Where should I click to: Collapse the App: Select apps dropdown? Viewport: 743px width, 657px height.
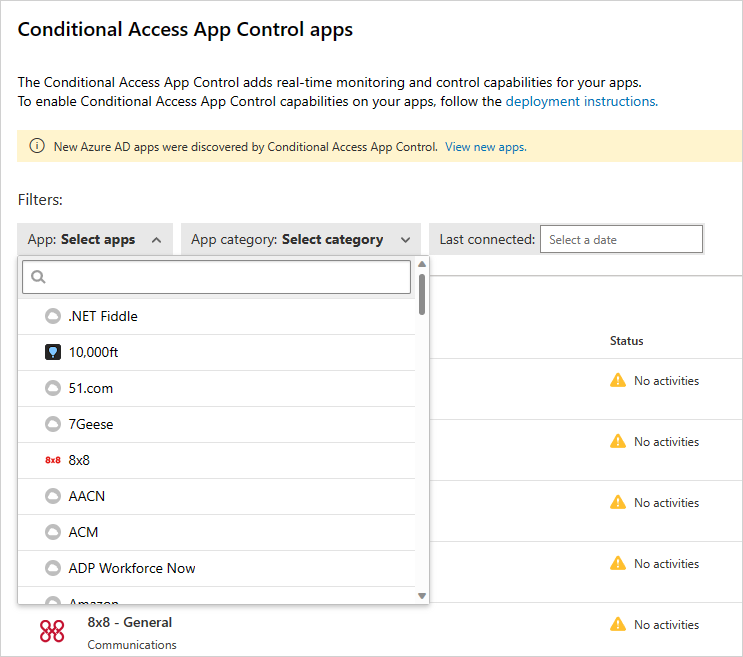click(95, 239)
